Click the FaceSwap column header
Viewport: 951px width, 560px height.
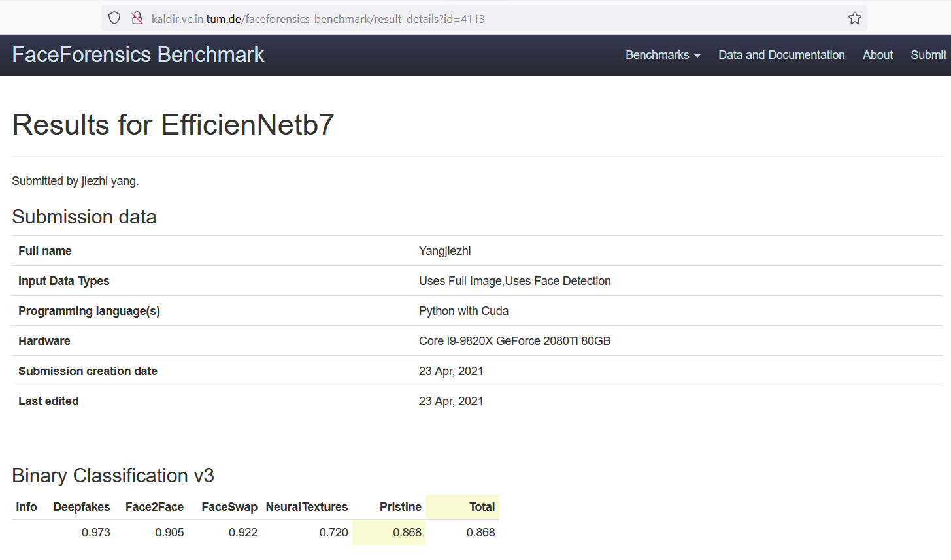[229, 507]
